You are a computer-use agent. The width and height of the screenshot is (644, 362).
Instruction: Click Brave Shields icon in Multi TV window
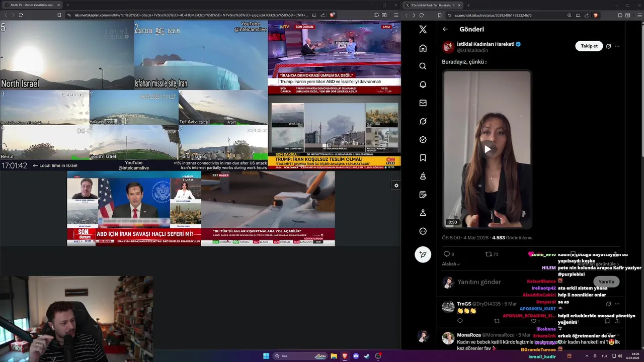point(332,15)
